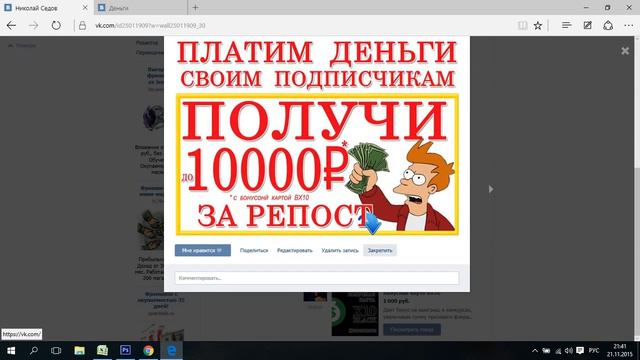Open File Explorer from the taskbar
The image size is (640, 360).
[x=79, y=351]
